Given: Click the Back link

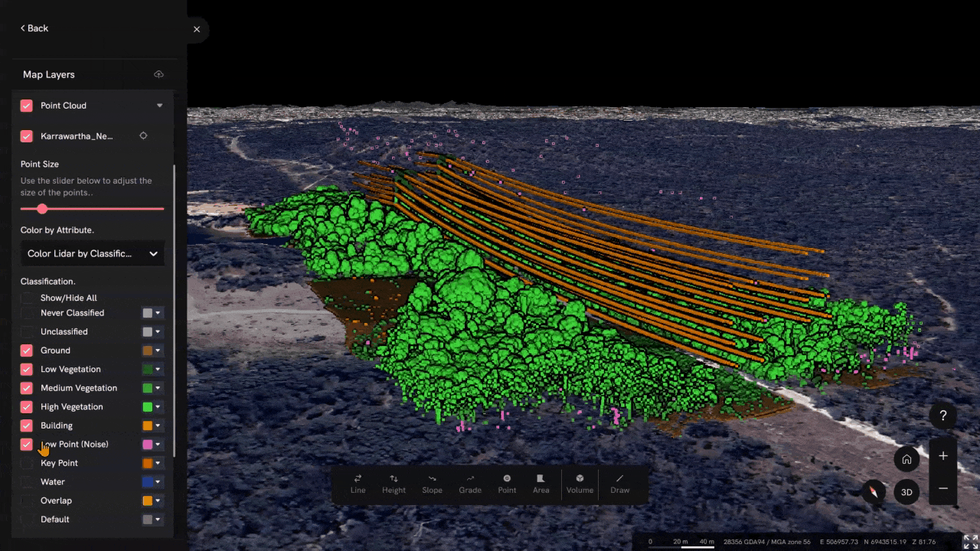Looking at the screenshot, I should [34, 28].
